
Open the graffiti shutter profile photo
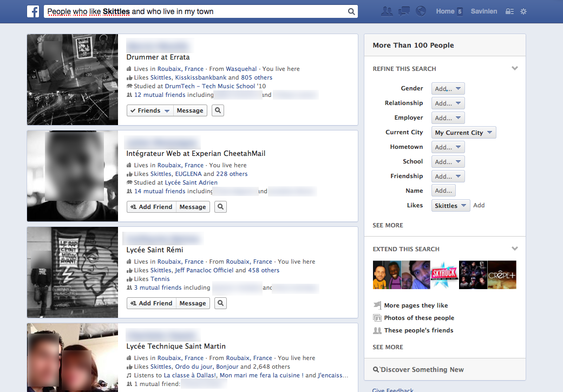pyautogui.click(x=73, y=272)
